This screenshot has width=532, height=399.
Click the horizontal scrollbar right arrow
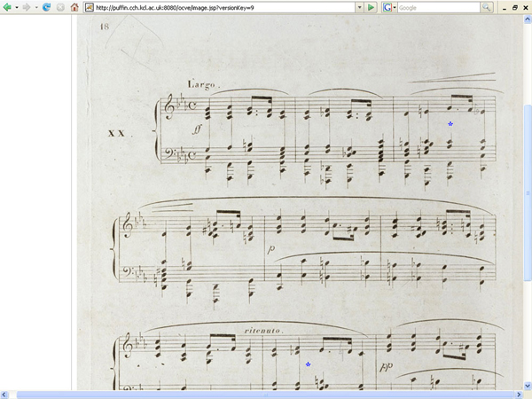(517, 394)
